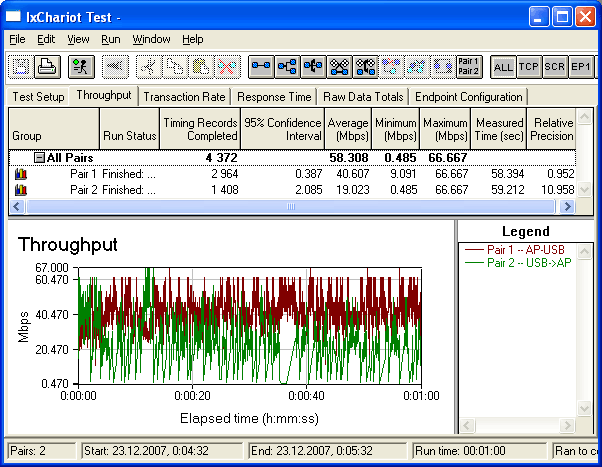Click the Maximum (Mbps) column header
The height and width of the screenshot is (467, 602).
445,129
